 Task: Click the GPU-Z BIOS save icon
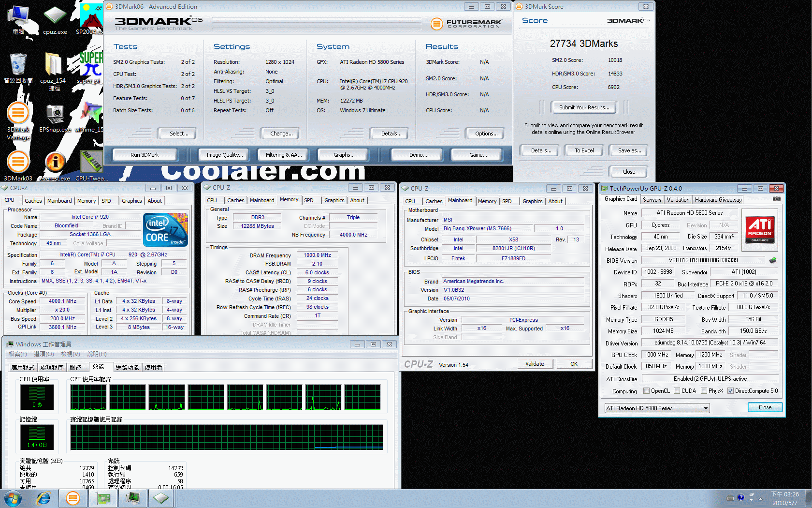773,260
